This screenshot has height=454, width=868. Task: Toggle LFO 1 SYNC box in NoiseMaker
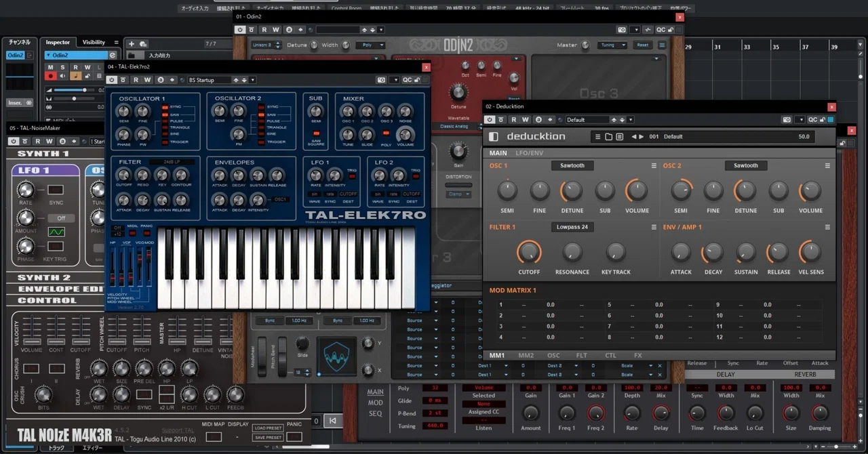click(x=56, y=190)
